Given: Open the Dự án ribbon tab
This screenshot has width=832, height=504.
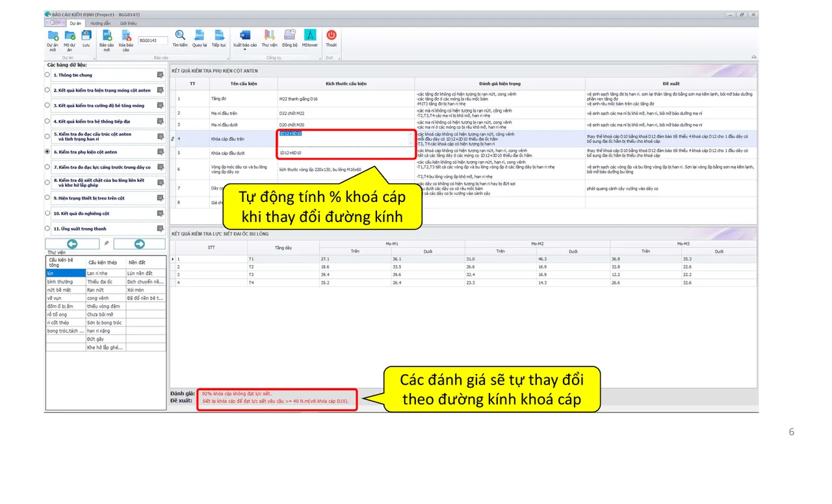Looking at the screenshot, I should point(75,23).
